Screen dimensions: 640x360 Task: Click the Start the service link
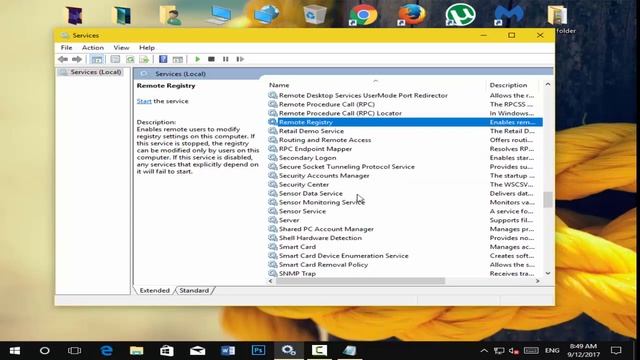point(144,101)
